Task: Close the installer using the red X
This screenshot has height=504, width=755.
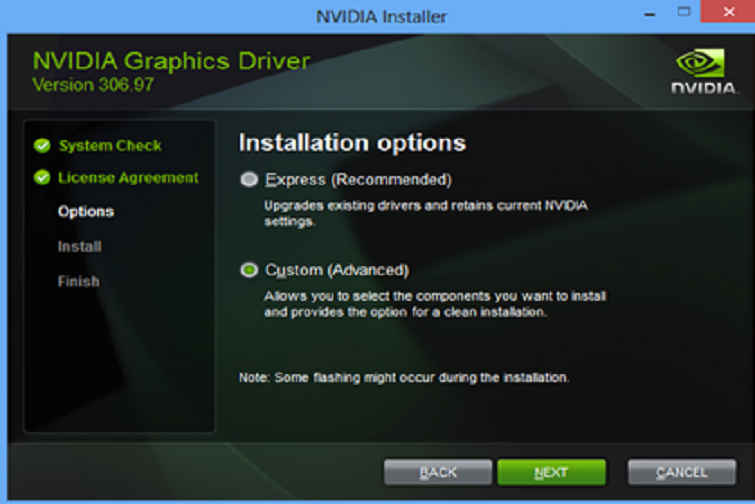Action: click(729, 12)
